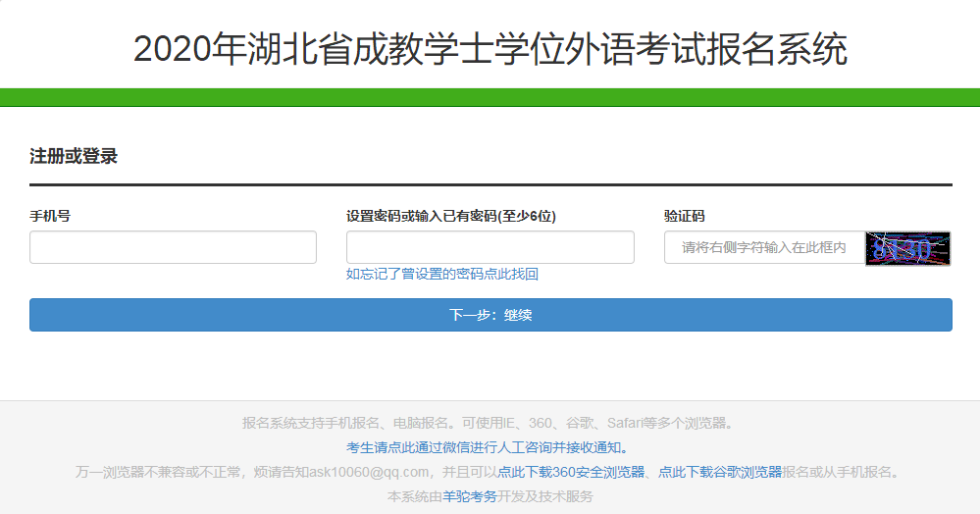980x514 pixels.
Task: Click 点此下载360安全浏览器 download link
Action: pos(571,472)
